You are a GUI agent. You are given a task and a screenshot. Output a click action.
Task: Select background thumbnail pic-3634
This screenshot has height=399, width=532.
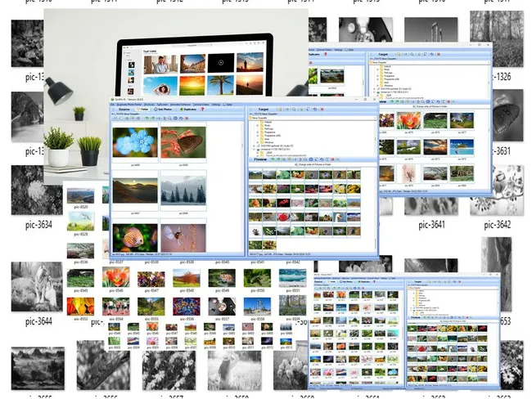click(x=37, y=190)
